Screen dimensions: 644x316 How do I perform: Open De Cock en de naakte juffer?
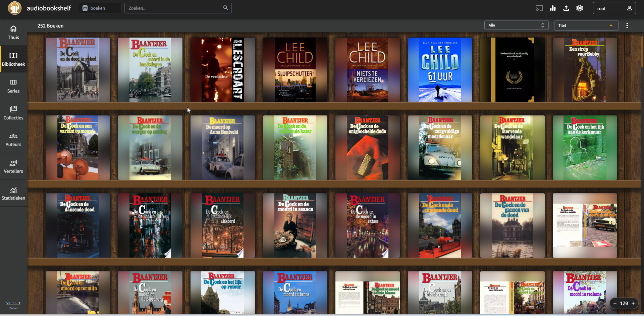pos(150,225)
